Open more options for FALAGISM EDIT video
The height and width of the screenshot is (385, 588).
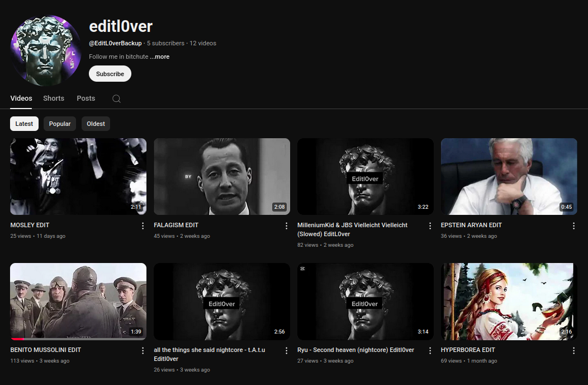click(286, 226)
